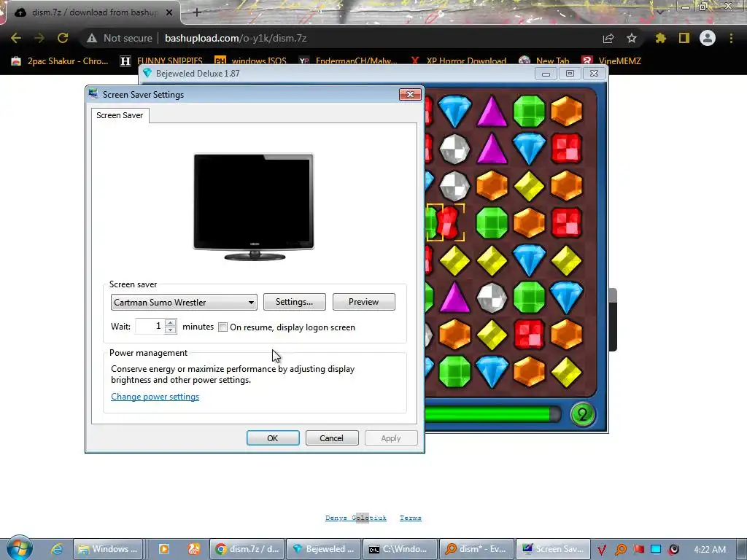
Task: Launch Internet Explorer from taskbar
Action: click(57, 549)
